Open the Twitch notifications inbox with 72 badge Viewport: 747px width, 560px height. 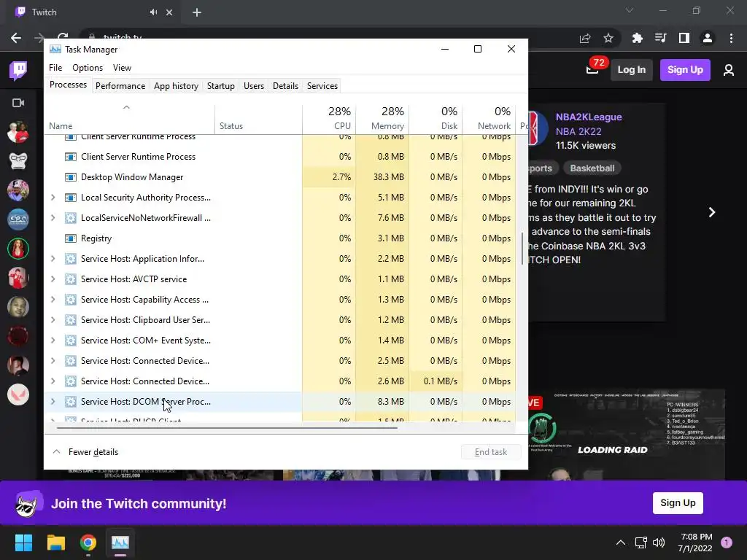[592, 70]
